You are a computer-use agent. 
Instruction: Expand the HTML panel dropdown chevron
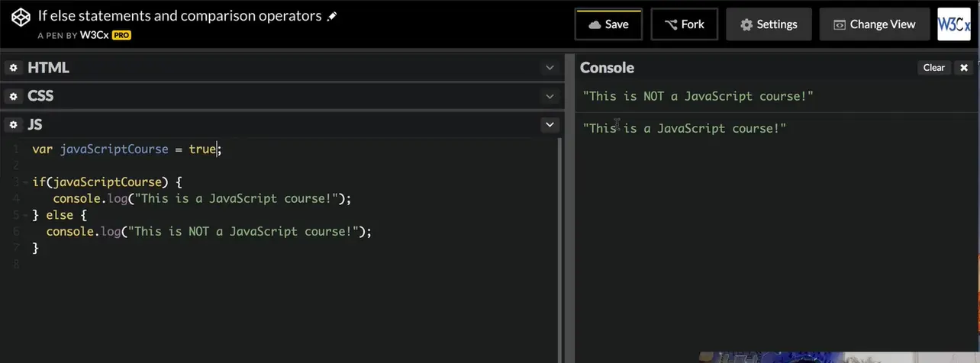pyautogui.click(x=550, y=68)
